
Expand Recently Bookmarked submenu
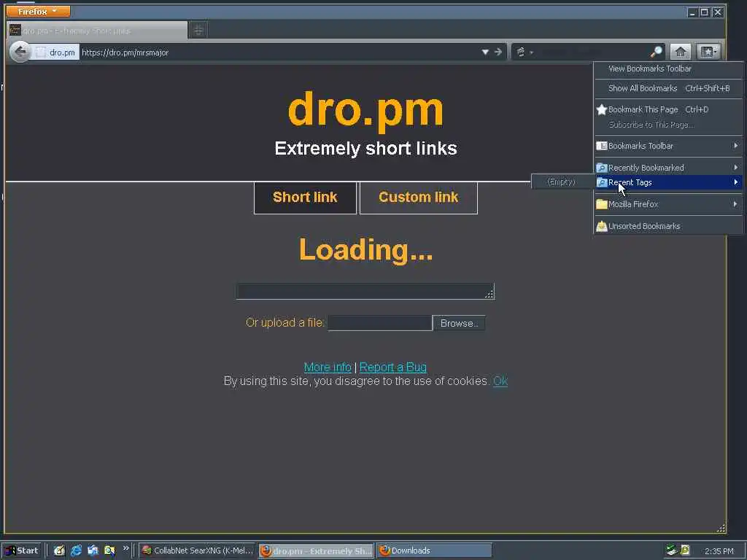click(x=668, y=168)
